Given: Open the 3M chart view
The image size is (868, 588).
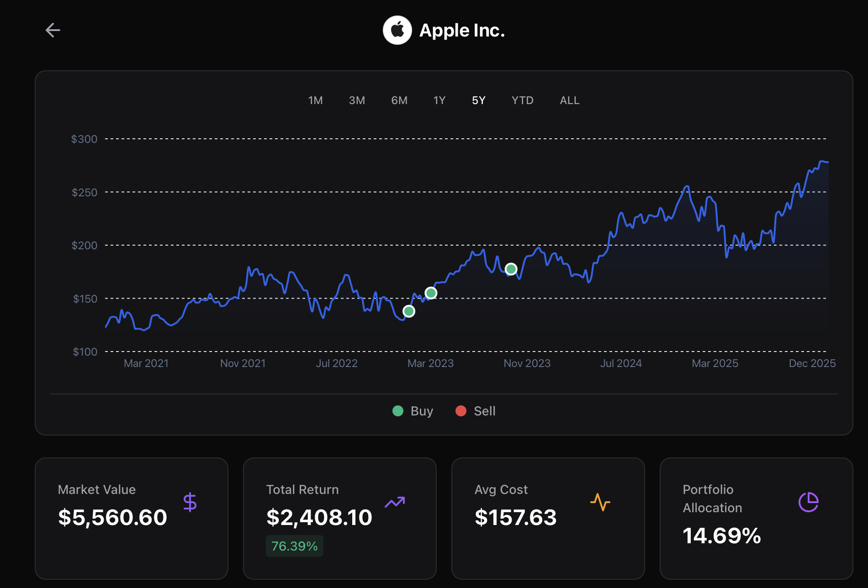Looking at the screenshot, I should (357, 100).
